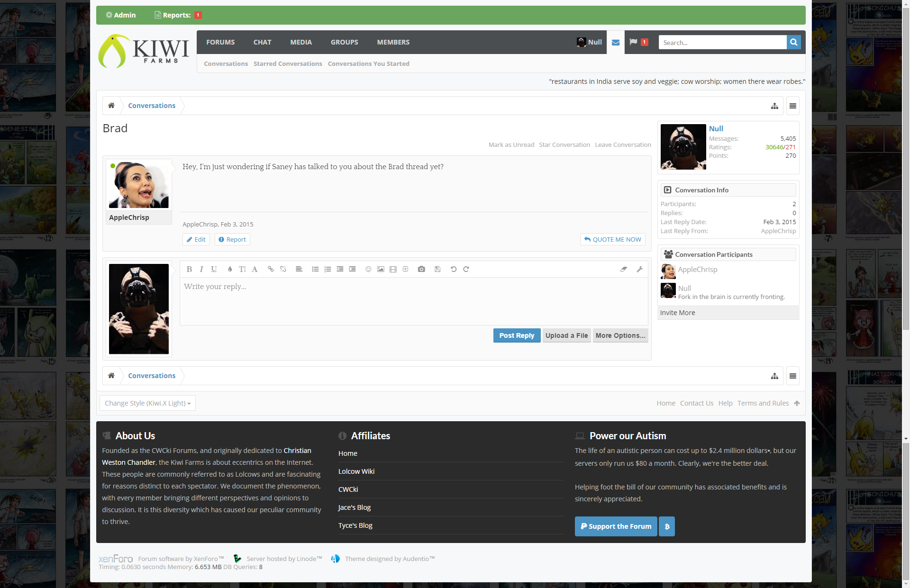This screenshot has width=910, height=588.
Task: Open the Chat tab
Action: 262,42
